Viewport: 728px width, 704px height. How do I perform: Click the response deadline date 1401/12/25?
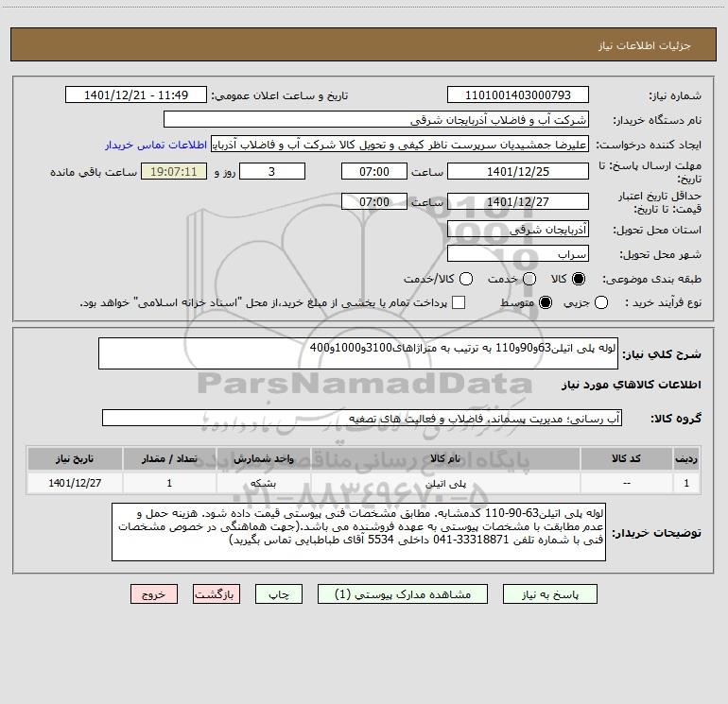(518, 171)
